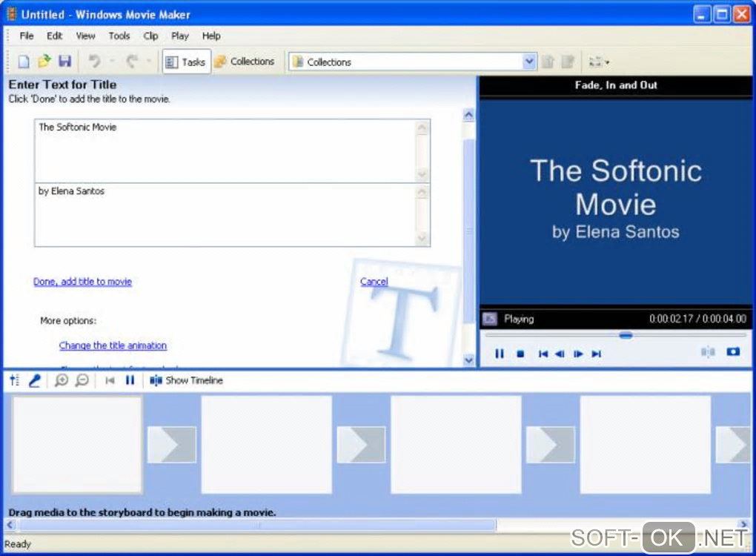Toggle the Collections pane button
This screenshot has height=556, width=756.
tap(245, 62)
